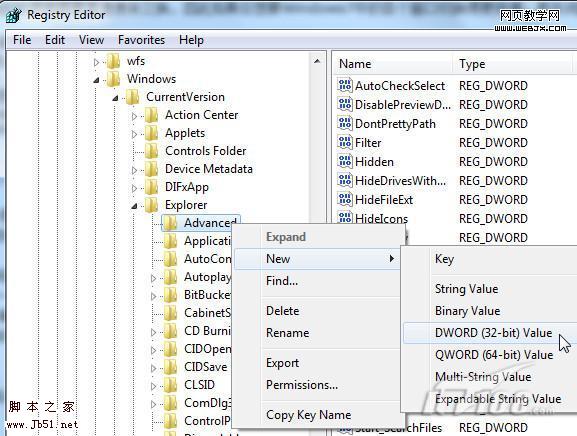This screenshot has width=577, height=436.
Task: Click the Controls Folder key icon
Action: tap(151, 151)
